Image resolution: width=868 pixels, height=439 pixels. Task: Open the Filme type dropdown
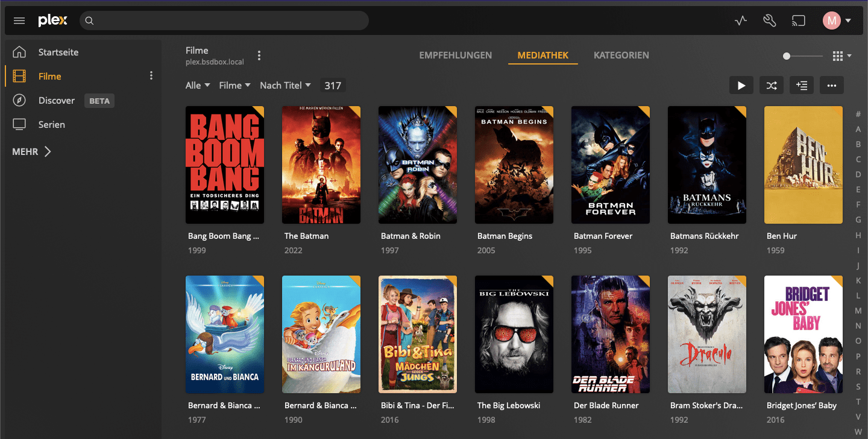click(234, 86)
